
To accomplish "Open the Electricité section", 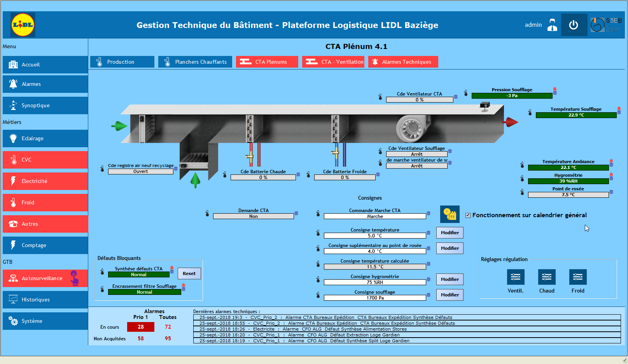I will pos(45,181).
